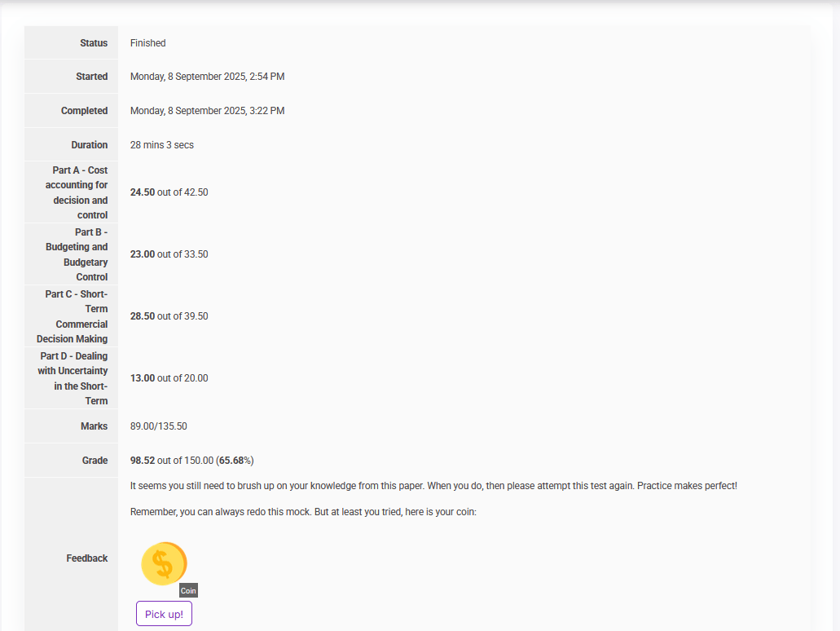Click the Status row label
The image size is (840, 631).
point(94,43)
